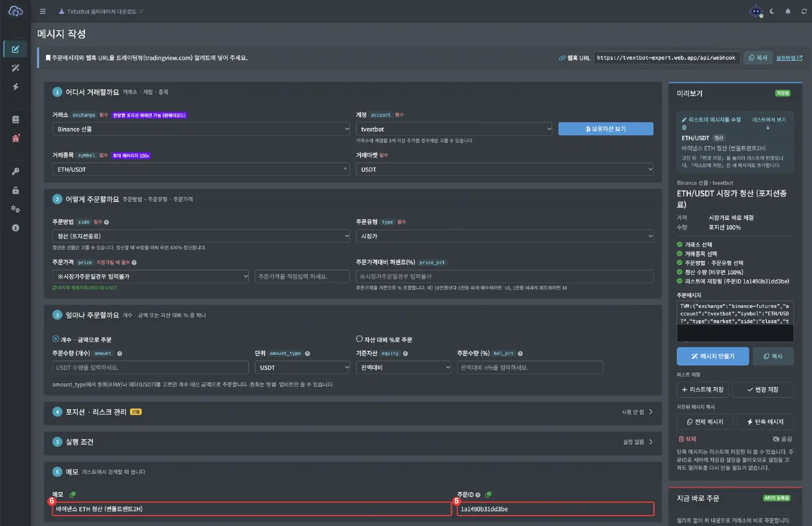The width and height of the screenshot is (812, 526).
Task: Open TVExtBot 옵티마이저 다운로드 link
Action: point(101,11)
